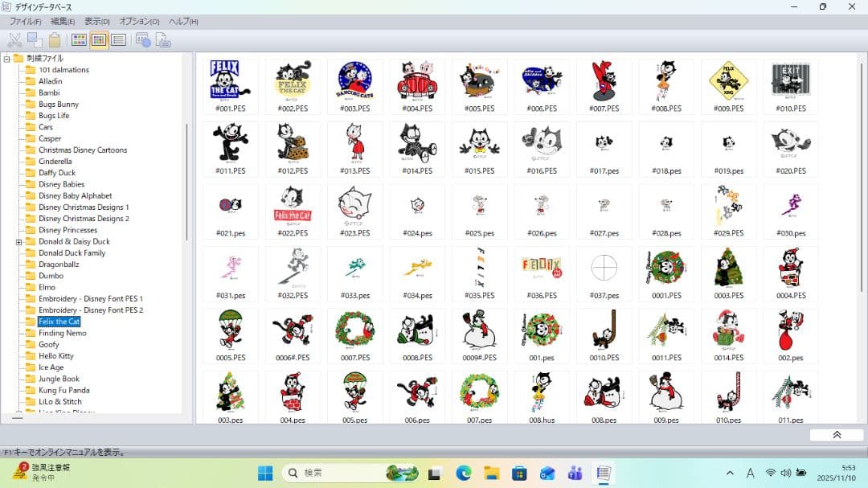Expand the Donald & Daisy Duck folder
This screenshot has width=868, height=488.
coord(18,242)
